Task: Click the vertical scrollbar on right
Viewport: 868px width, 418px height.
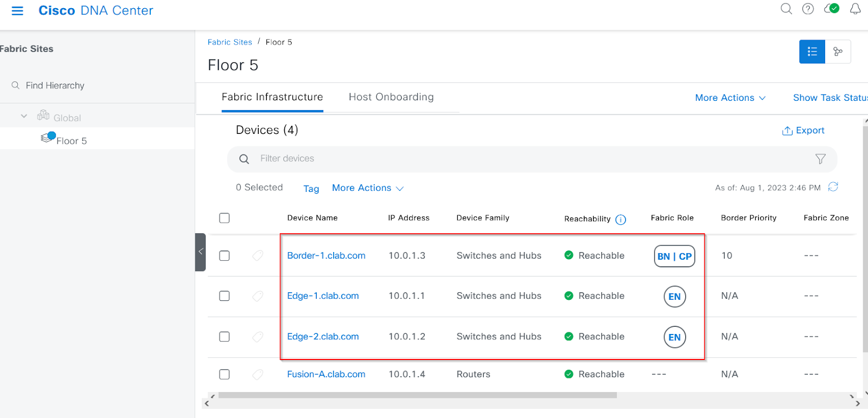Action: 865,239
